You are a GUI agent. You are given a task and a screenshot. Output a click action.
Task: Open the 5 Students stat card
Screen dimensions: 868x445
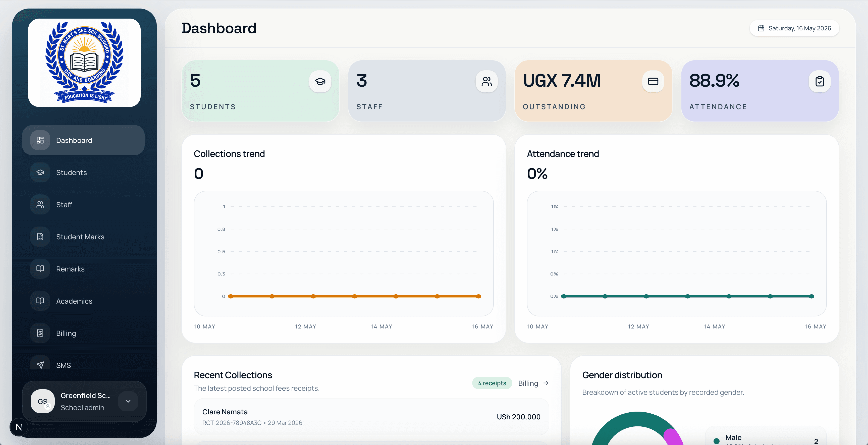pyautogui.click(x=260, y=91)
